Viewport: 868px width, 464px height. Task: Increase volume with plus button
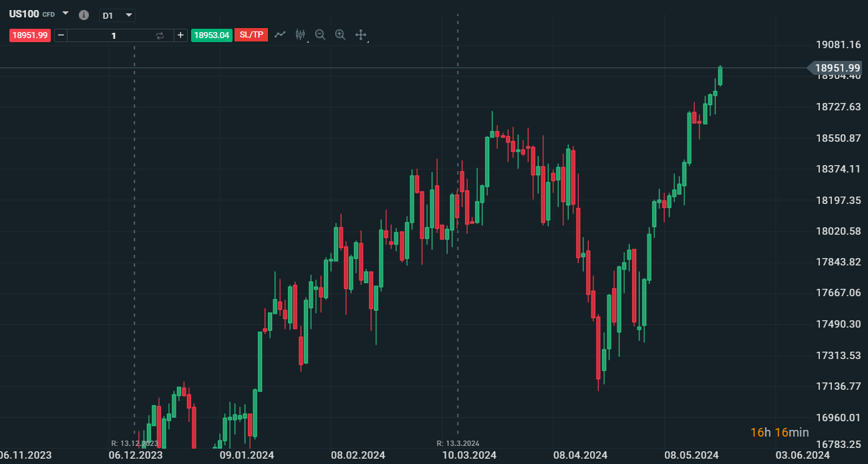[180, 35]
